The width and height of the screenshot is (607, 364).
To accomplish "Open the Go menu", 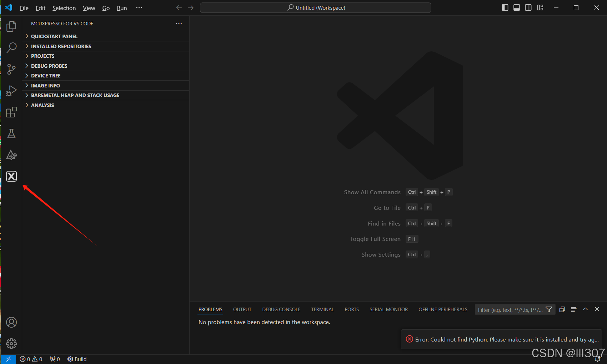I will tap(106, 8).
